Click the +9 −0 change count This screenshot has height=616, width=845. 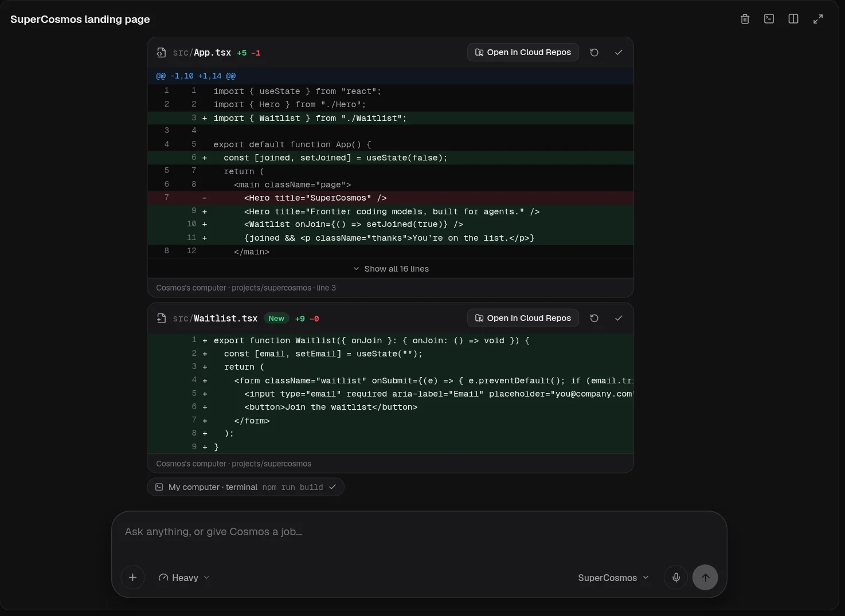[x=307, y=319]
